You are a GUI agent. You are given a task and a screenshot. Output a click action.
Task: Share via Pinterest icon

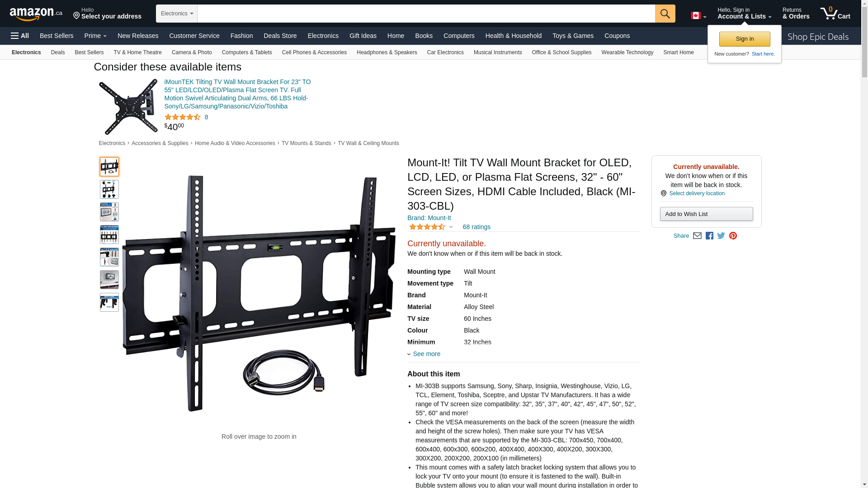733,236
